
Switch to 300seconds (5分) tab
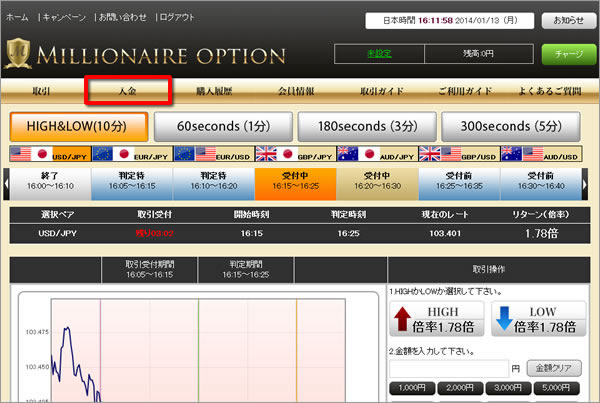point(511,127)
